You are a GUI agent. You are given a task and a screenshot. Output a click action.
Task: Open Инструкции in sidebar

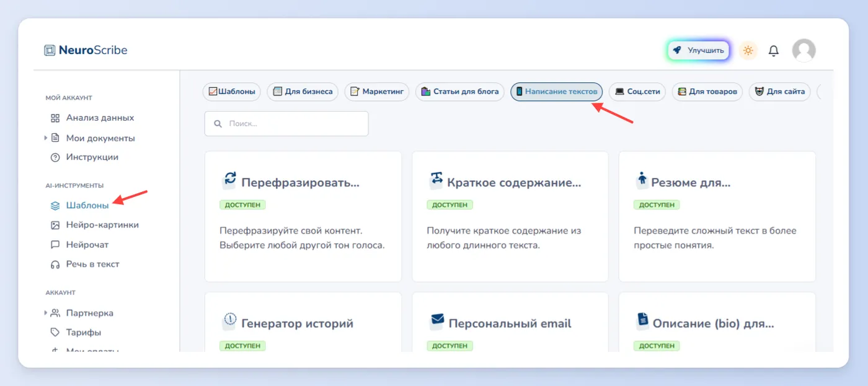click(92, 157)
